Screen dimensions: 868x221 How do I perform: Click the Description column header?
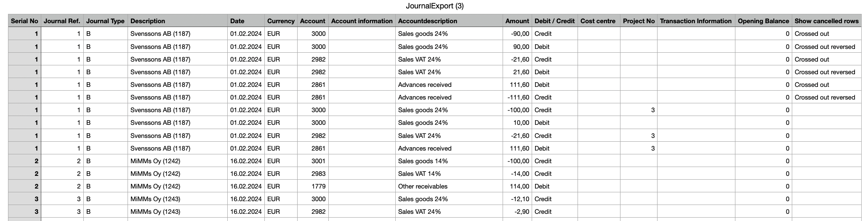177,21
